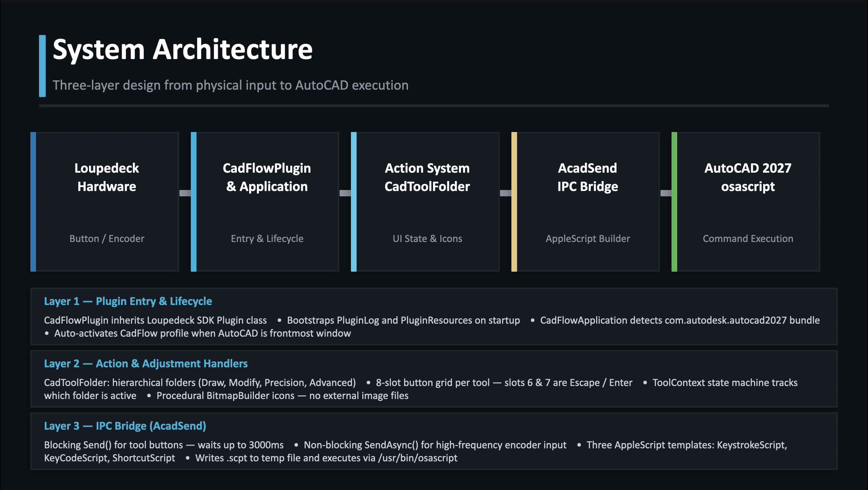Click connector between Loupedeck and CadFlowPlugin
The width and height of the screenshot is (868, 490).
[x=185, y=193]
